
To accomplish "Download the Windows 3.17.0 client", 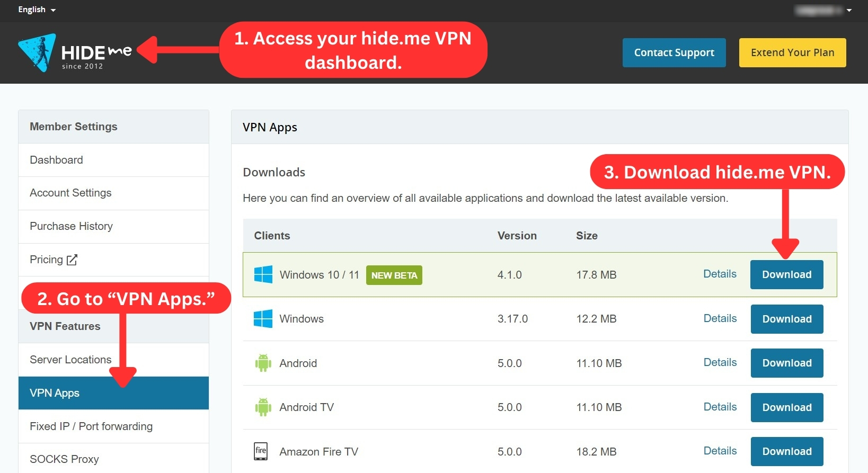I will click(787, 319).
